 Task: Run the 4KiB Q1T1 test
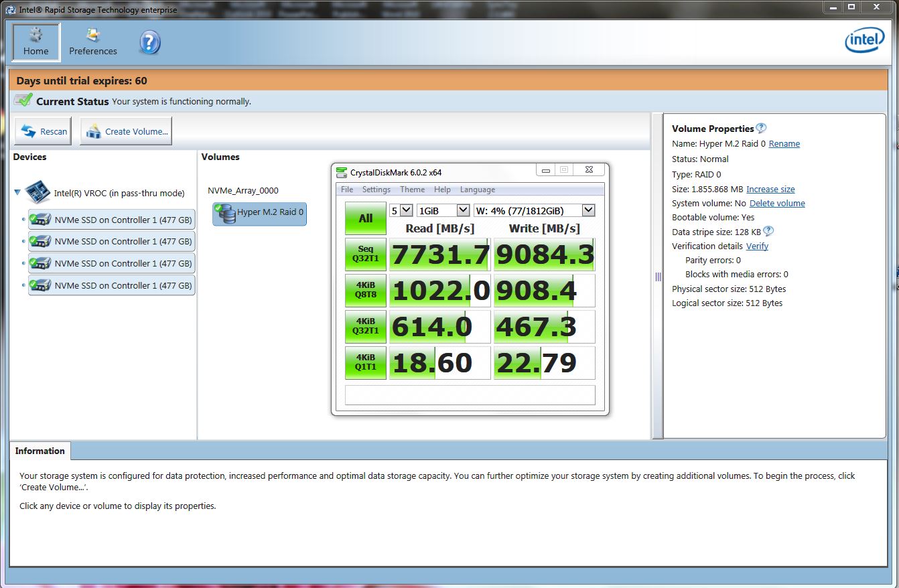(x=366, y=362)
